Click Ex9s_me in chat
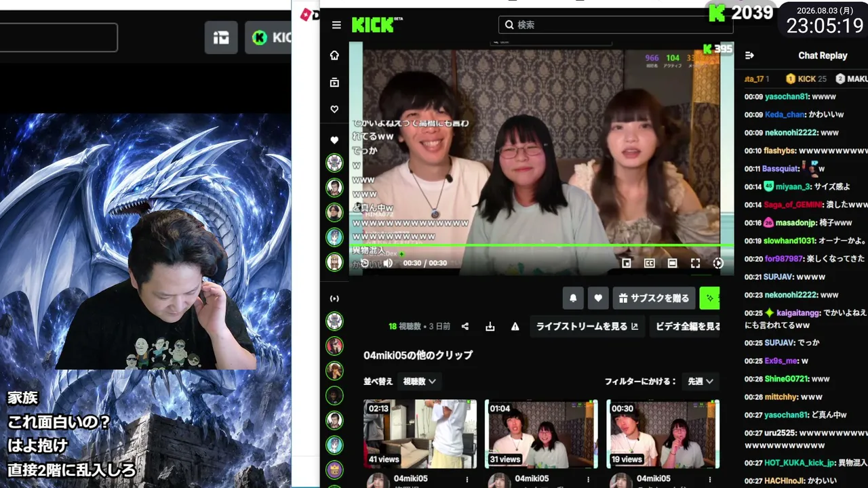 782,361
